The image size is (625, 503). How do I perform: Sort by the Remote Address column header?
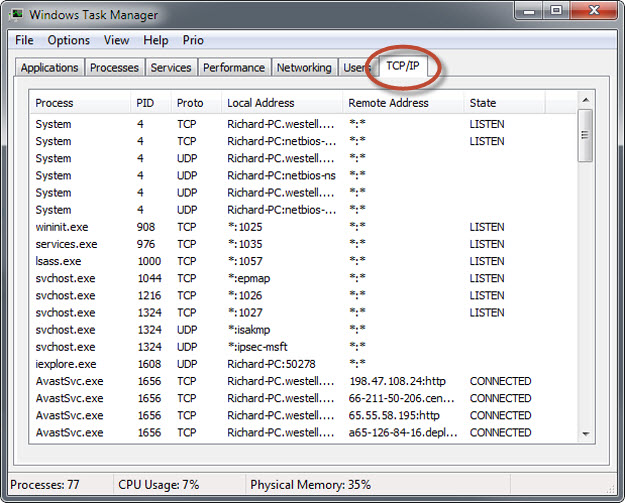403,103
